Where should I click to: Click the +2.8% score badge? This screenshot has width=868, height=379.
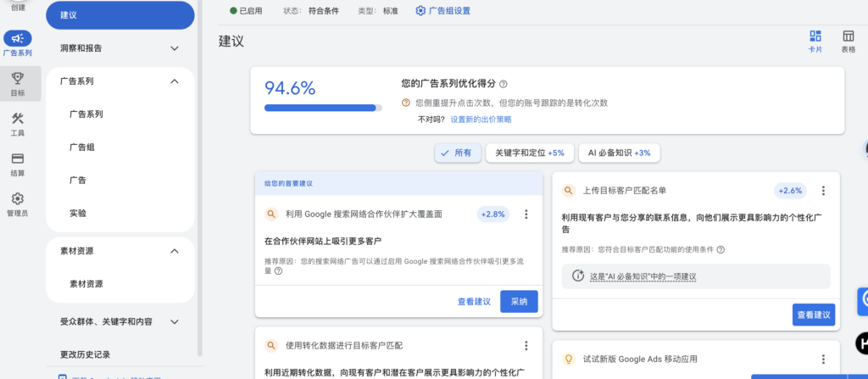click(x=493, y=214)
